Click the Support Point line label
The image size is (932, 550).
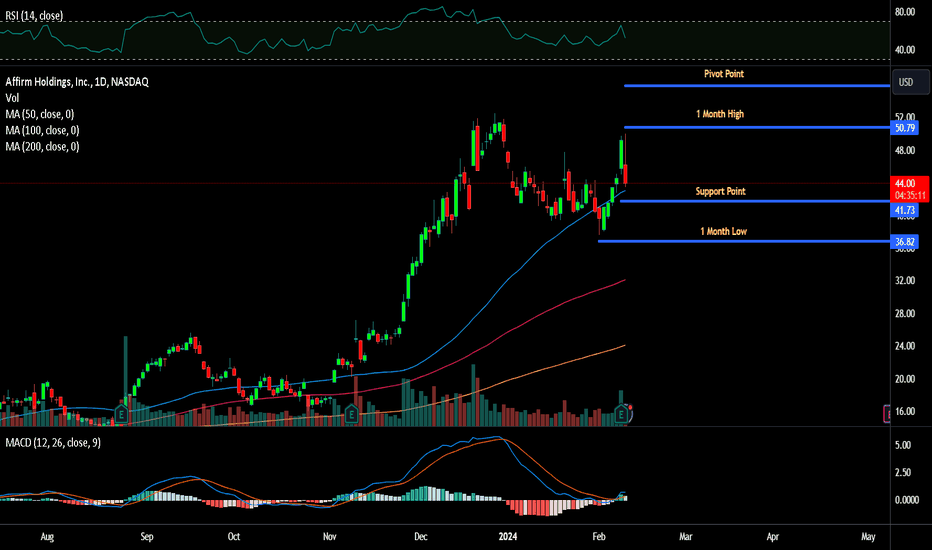pos(720,191)
